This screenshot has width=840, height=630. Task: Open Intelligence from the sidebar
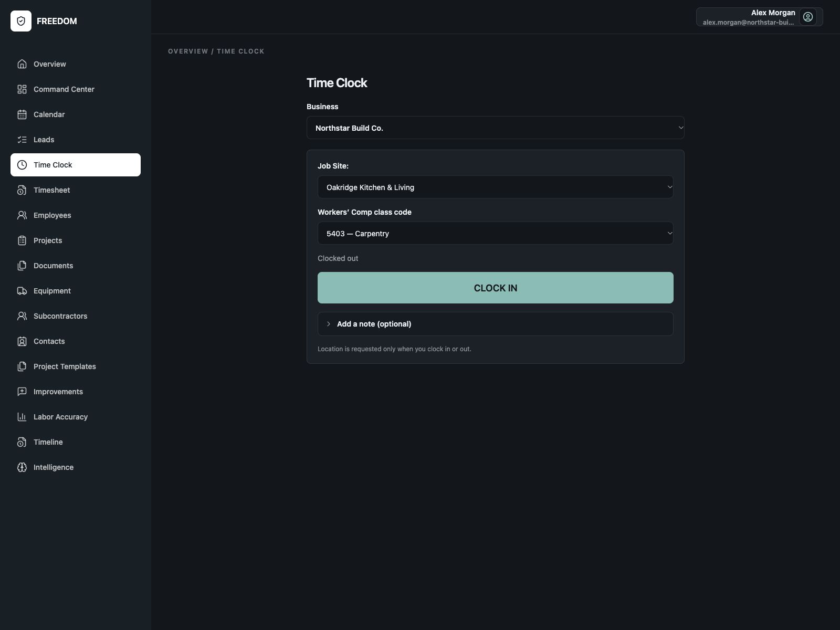[x=76, y=467]
